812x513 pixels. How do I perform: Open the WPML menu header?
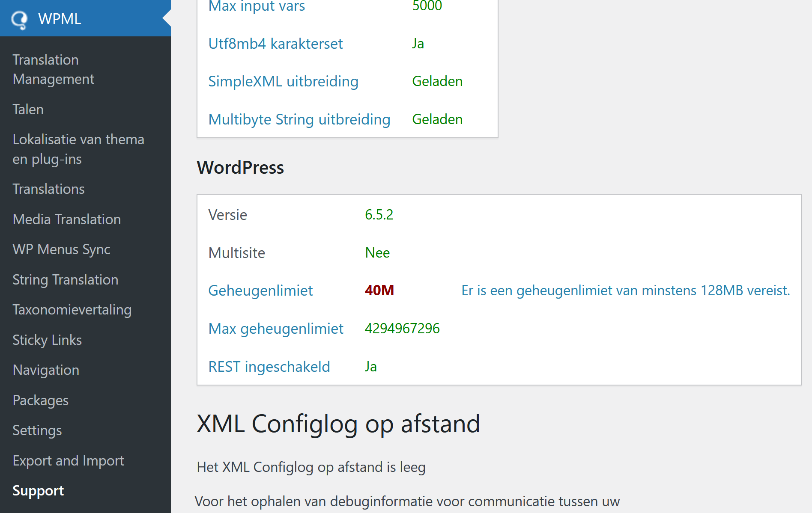coord(85,18)
